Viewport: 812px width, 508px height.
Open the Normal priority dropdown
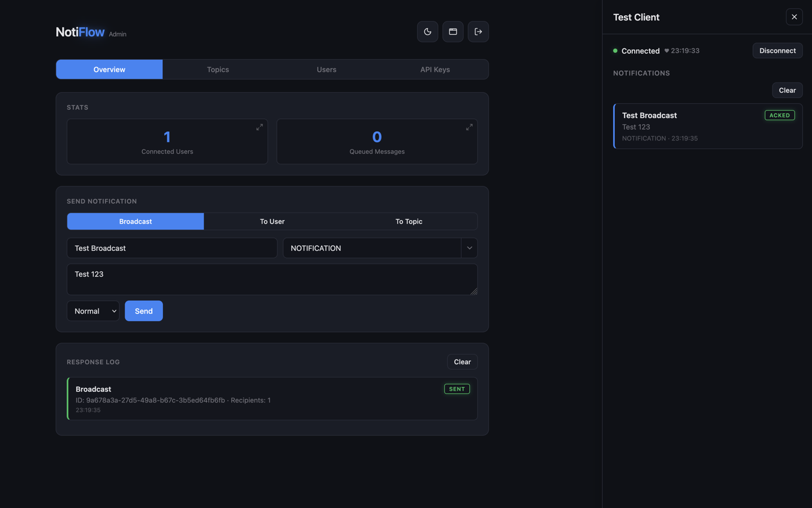pyautogui.click(x=93, y=311)
